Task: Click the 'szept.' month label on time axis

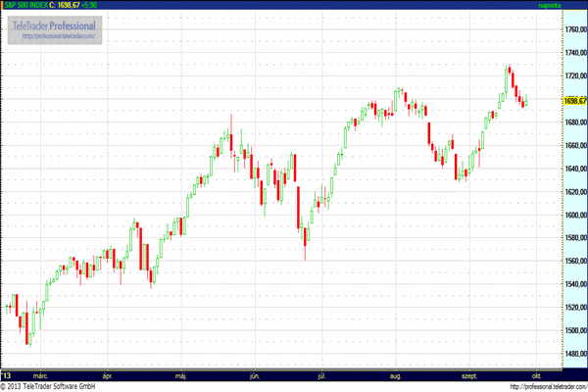Action: point(466,375)
